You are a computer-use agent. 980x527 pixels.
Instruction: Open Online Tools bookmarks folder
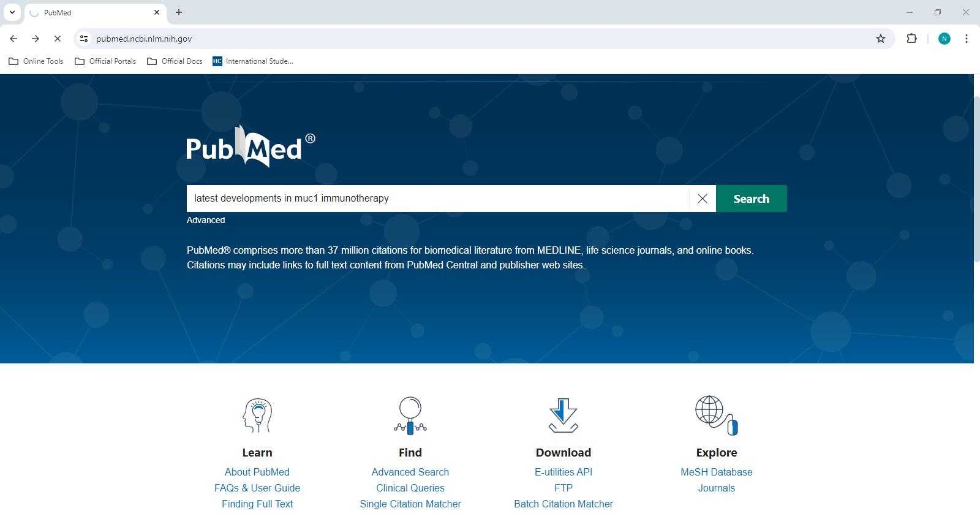36,61
